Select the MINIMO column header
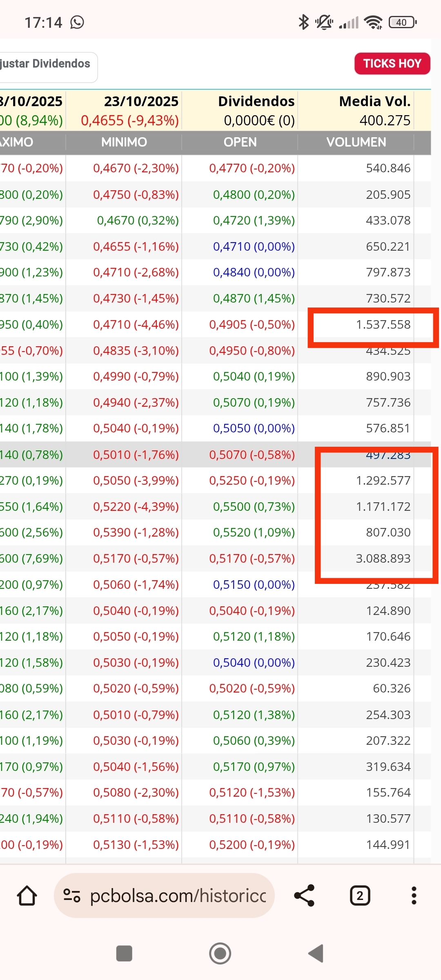Image resolution: width=441 pixels, height=980 pixels. pyautogui.click(x=124, y=142)
